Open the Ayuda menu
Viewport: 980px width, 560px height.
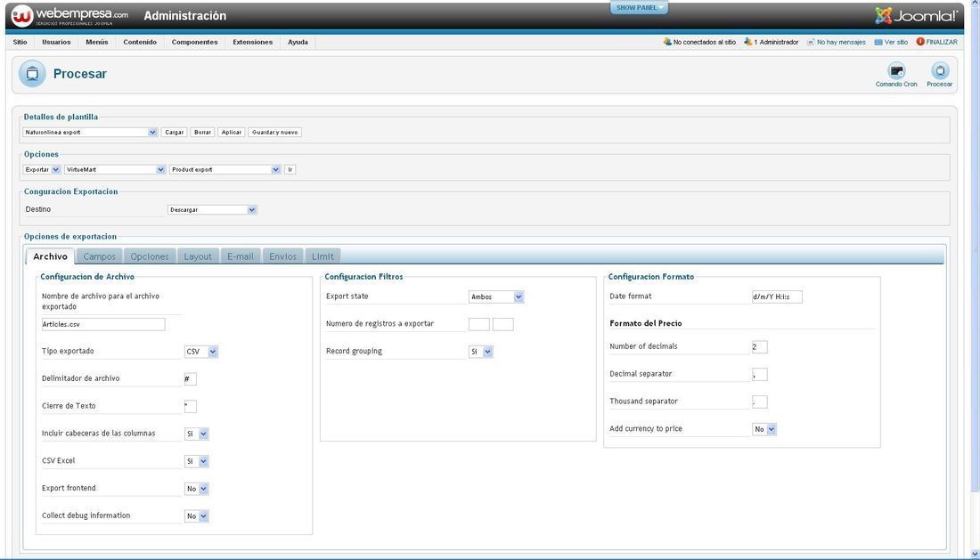coord(298,42)
